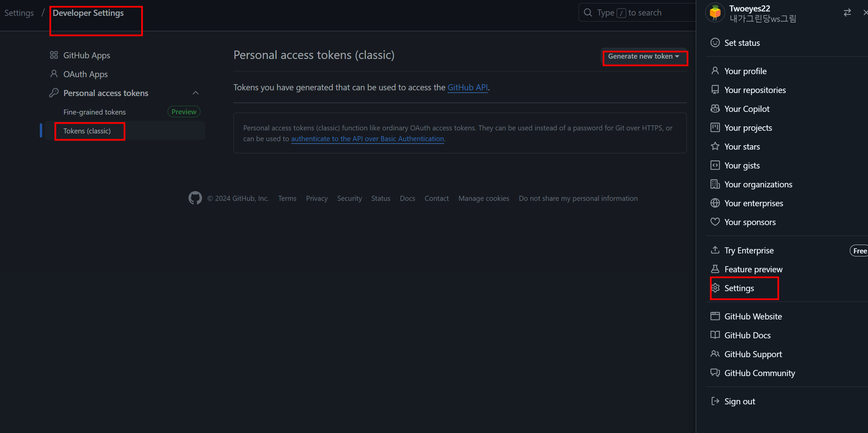Click Do not share my personal information
Image resolution: width=868 pixels, height=433 pixels.
pyautogui.click(x=578, y=198)
